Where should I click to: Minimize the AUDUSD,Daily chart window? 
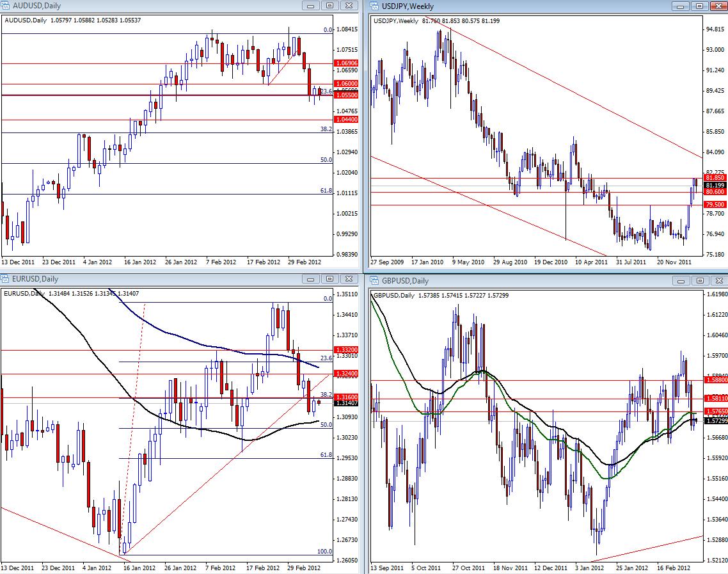tap(311, 6)
